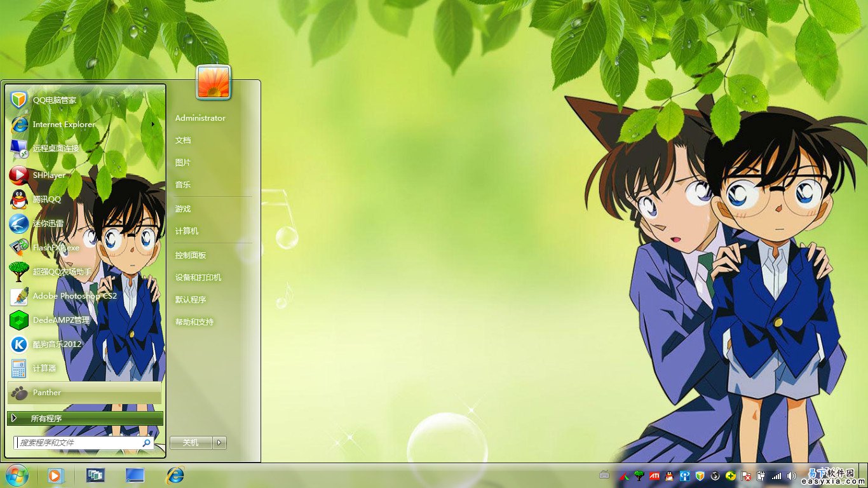Click the orange flower user account picture
Viewport: 868px width, 488px height.
214,83
